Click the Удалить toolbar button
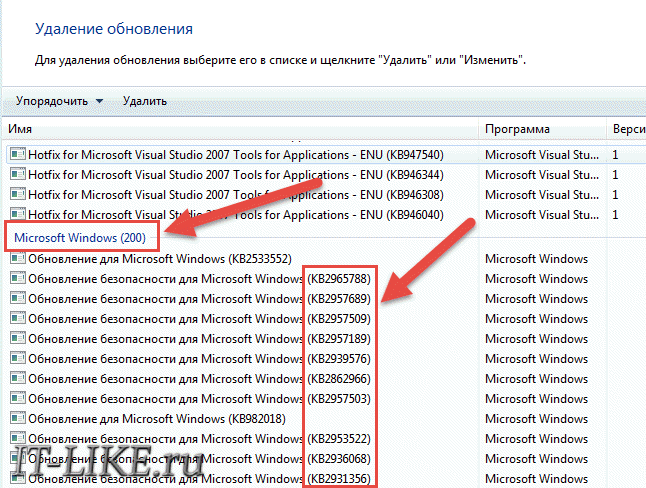Image resolution: width=646 pixels, height=488 pixels. click(x=145, y=101)
